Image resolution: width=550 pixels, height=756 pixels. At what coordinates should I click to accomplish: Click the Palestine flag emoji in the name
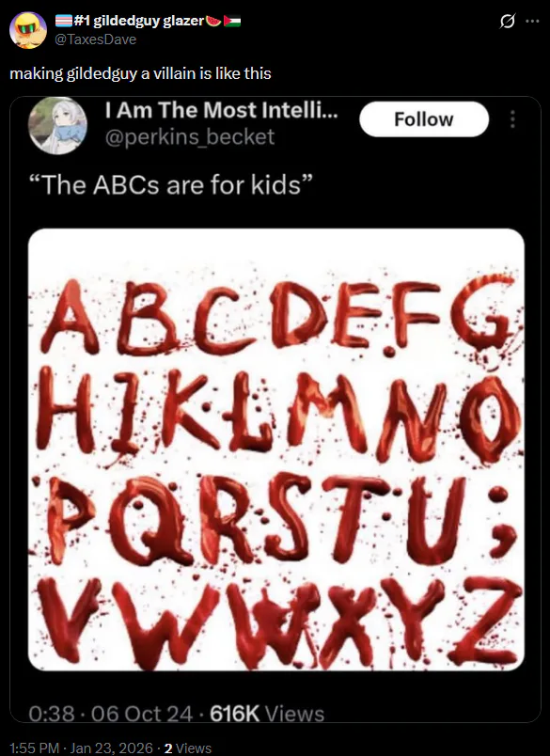coord(232,21)
